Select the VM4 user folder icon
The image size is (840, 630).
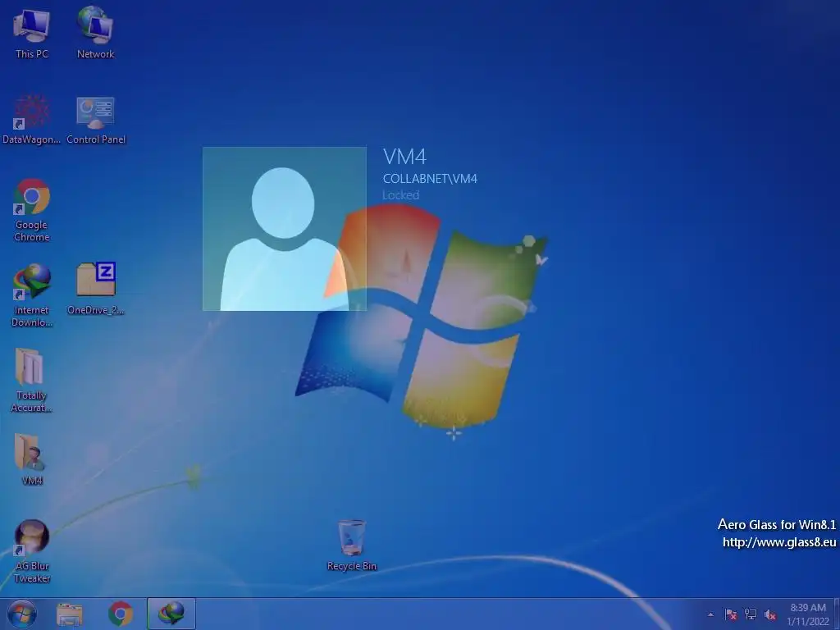[x=32, y=459]
